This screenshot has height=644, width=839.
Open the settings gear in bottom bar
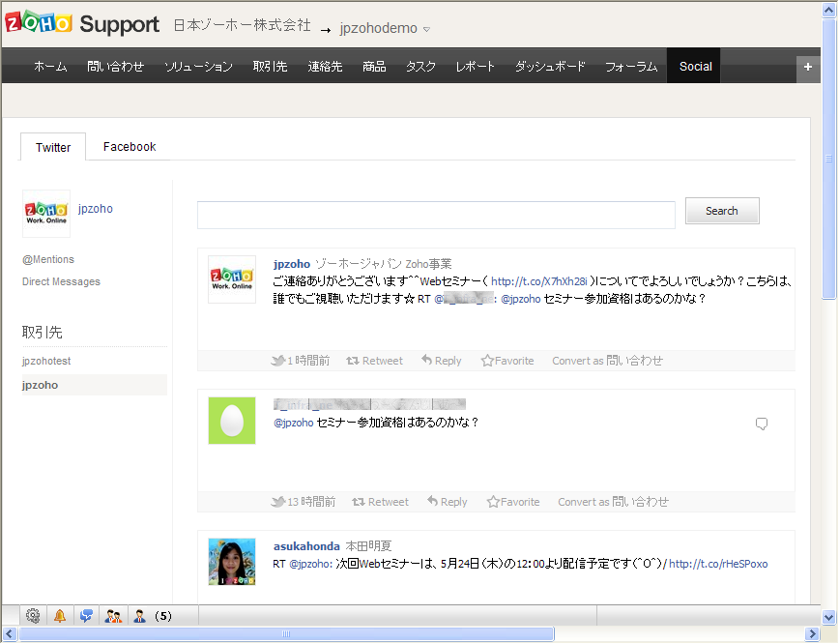point(33,616)
